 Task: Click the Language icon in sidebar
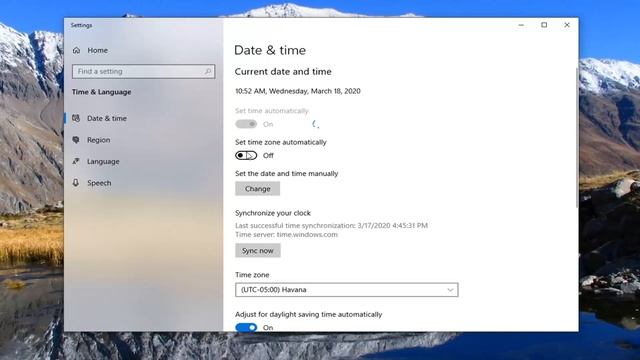pos(76,161)
